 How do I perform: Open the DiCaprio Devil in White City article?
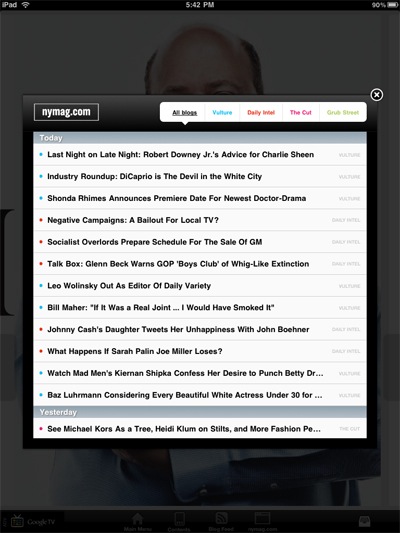click(200, 176)
